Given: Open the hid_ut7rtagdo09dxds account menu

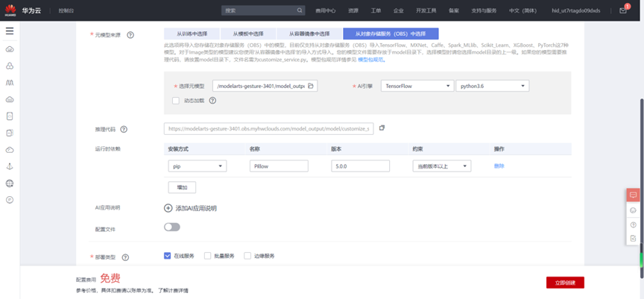Looking at the screenshot, I should (x=576, y=10).
